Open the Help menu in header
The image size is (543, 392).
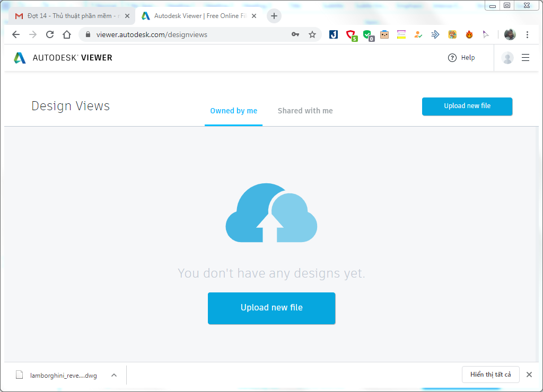tap(461, 58)
